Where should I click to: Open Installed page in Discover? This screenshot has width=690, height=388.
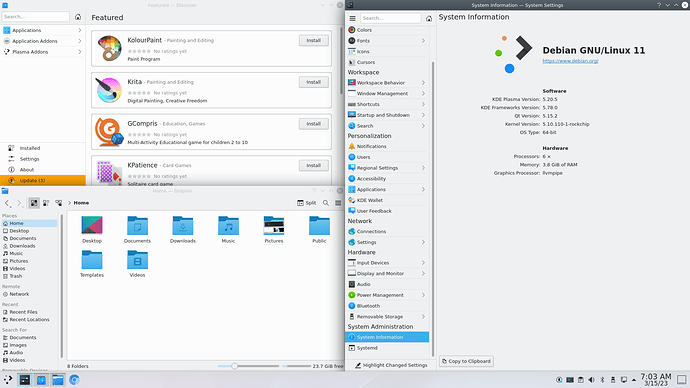(43, 148)
